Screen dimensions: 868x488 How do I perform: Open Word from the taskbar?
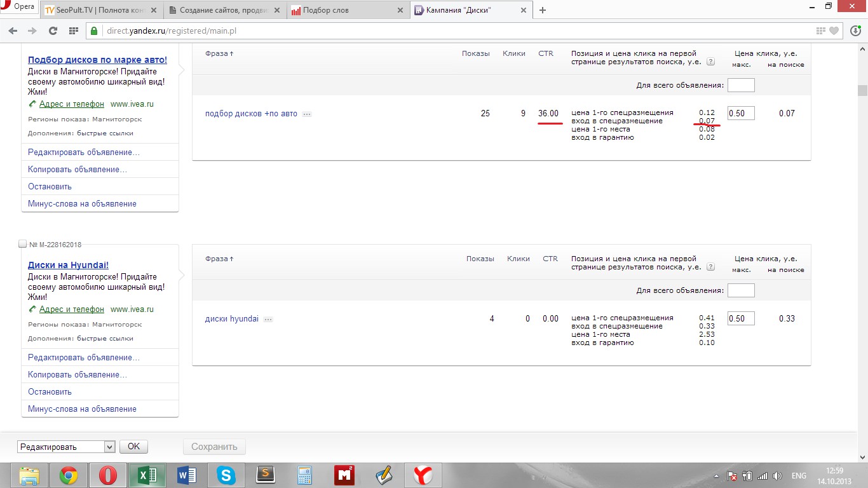187,475
